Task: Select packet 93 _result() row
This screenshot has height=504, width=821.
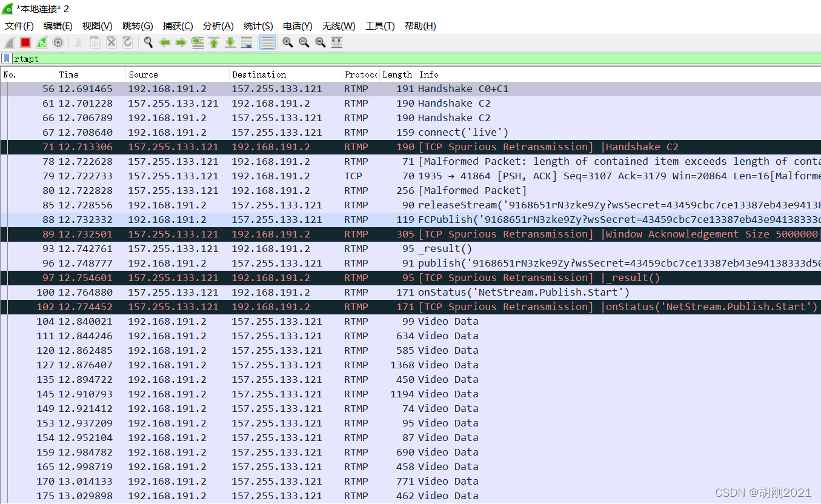Action: point(410,249)
